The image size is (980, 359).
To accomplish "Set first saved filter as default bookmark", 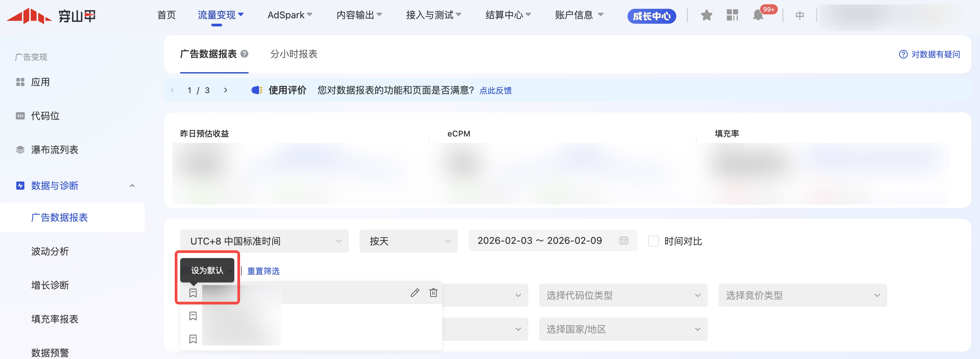I will pyautogui.click(x=193, y=293).
